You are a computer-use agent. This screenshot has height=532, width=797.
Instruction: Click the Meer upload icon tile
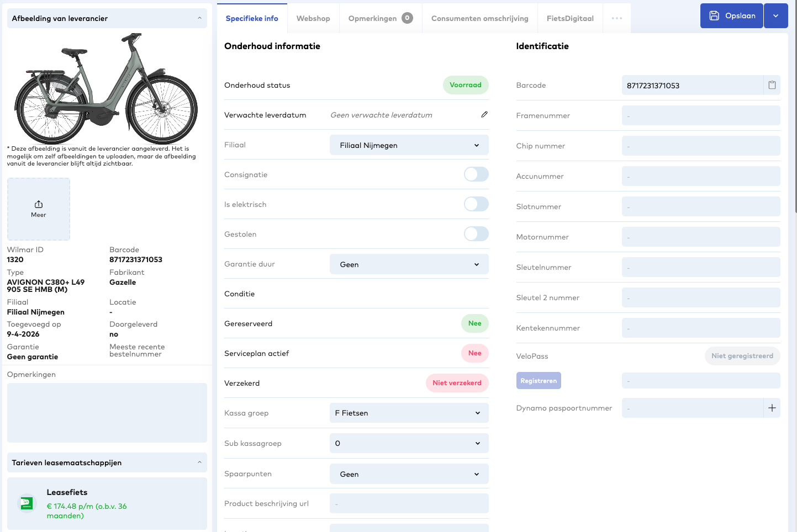[39, 209]
